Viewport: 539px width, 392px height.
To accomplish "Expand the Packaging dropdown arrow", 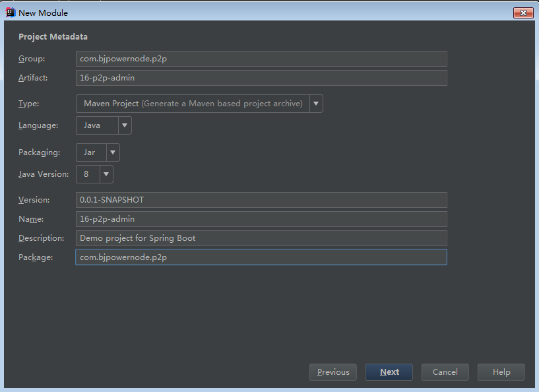I will pyautogui.click(x=113, y=152).
